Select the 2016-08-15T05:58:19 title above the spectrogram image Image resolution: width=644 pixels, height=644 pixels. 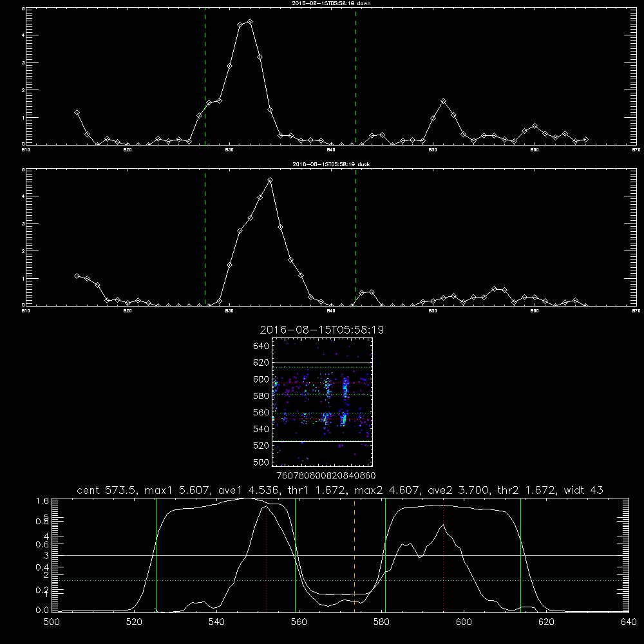[x=322, y=330]
